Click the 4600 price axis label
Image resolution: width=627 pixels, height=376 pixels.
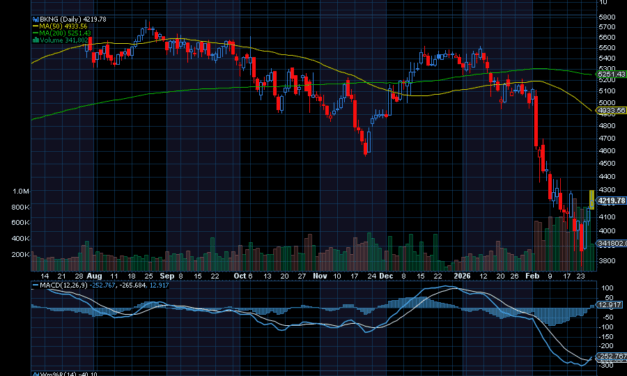pyautogui.click(x=607, y=151)
